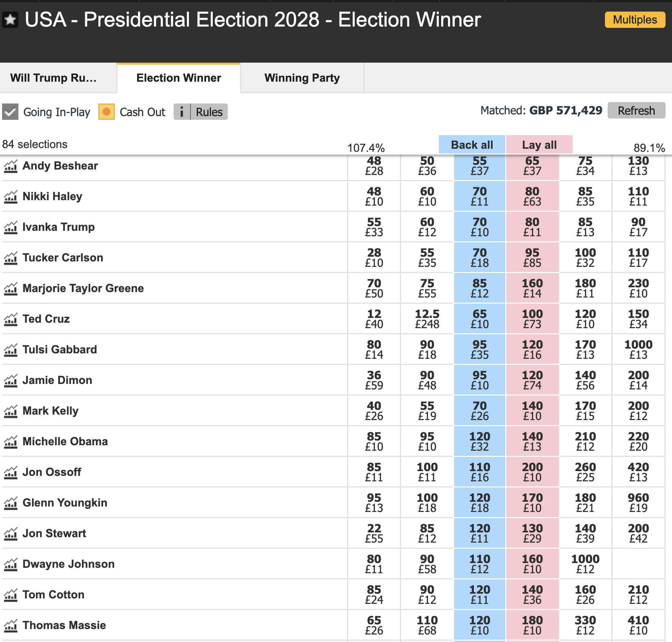Open Michelle Obama's chart icon

[11, 442]
